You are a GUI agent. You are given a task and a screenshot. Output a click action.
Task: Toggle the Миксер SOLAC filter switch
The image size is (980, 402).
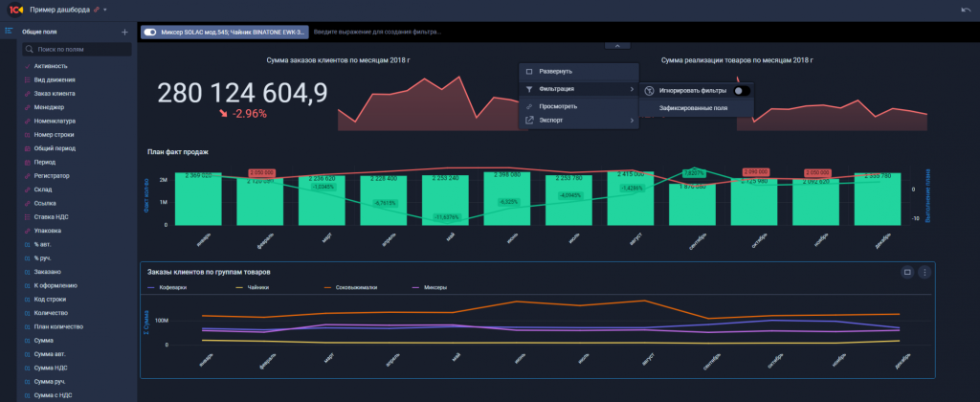(x=149, y=32)
